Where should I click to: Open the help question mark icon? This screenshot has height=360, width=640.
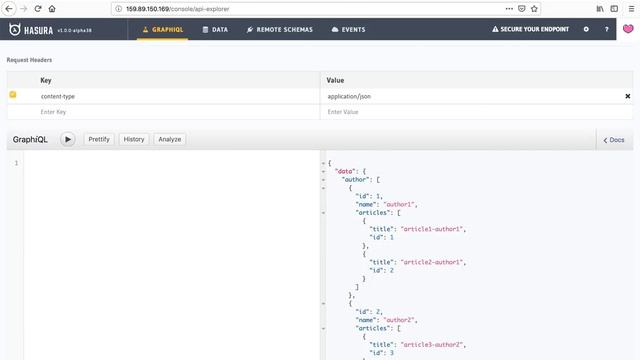pos(607,29)
